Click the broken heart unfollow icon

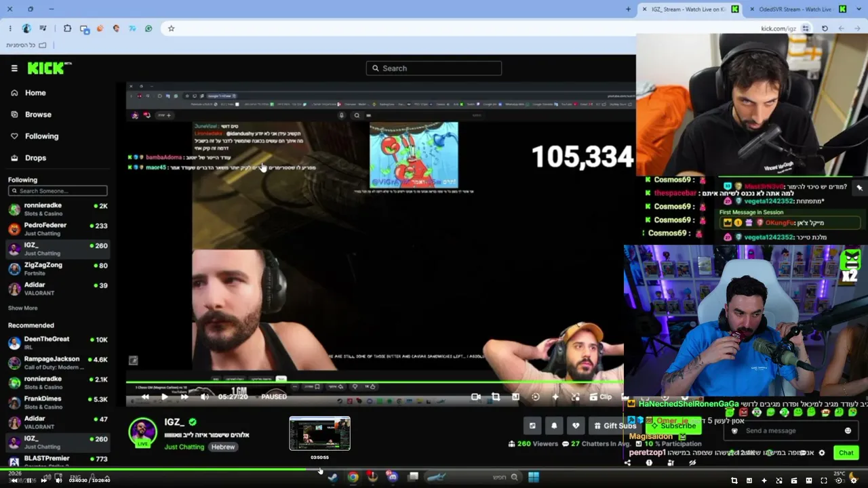click(x=576, y=426)
